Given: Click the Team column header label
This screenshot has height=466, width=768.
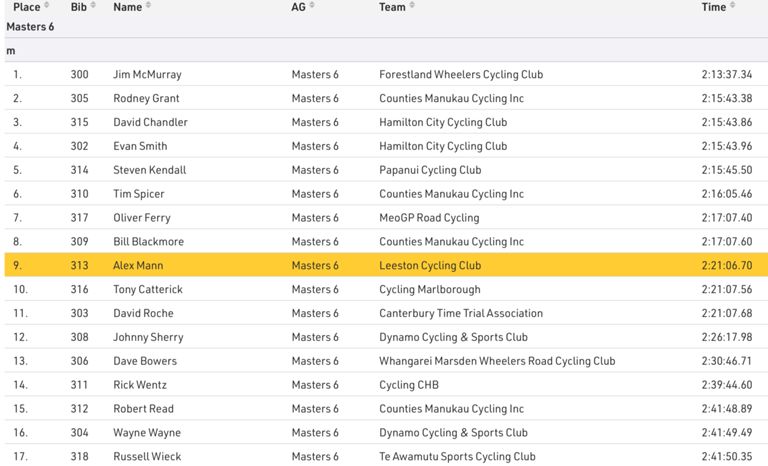Looking at the screenshot, I should (x=392, y=7).
